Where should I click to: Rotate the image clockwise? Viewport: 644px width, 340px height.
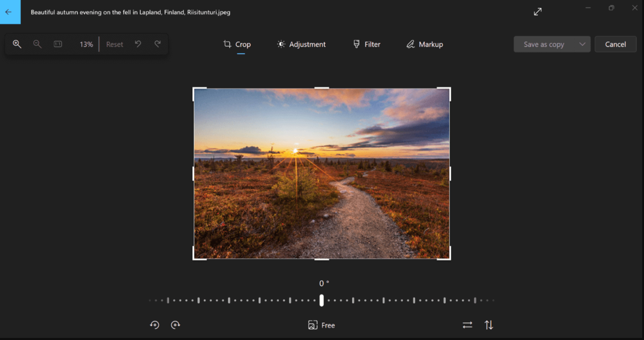pos(176,325)
